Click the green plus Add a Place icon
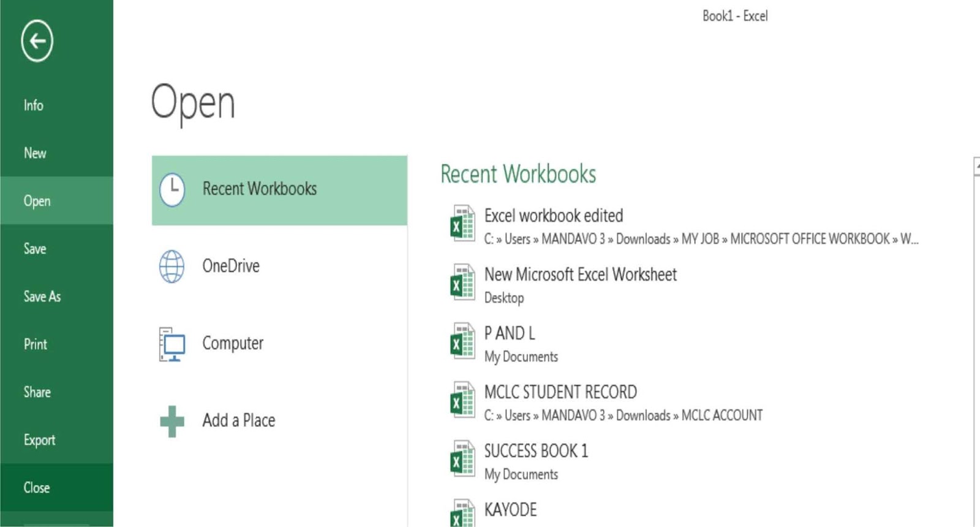Screen dimensions: 980x527 pyautogui.click(x=172, y=422)
